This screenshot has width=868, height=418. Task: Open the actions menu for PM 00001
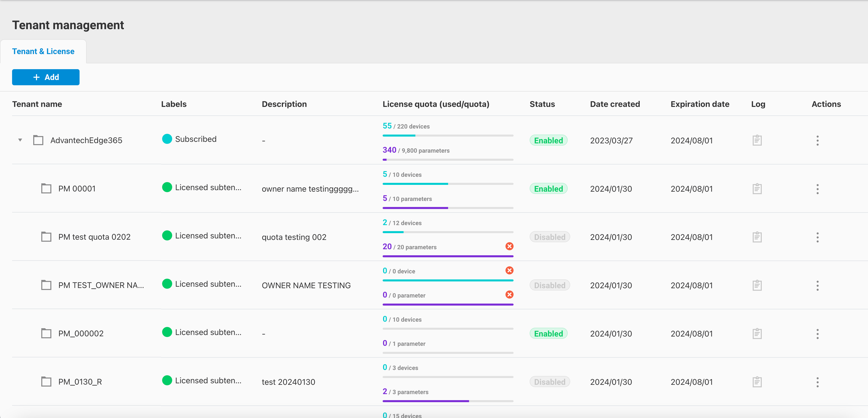pyautogui.click(x=818, y=189)
